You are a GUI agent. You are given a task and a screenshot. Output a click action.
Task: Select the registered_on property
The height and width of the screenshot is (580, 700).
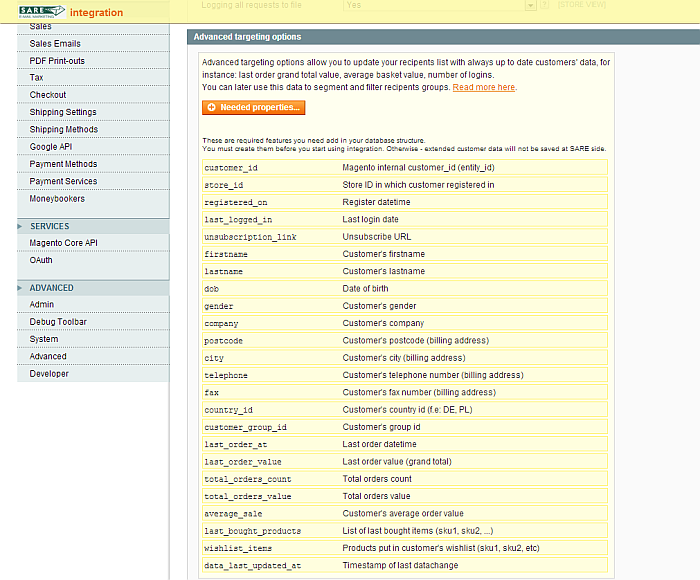(x=236, y=202)
